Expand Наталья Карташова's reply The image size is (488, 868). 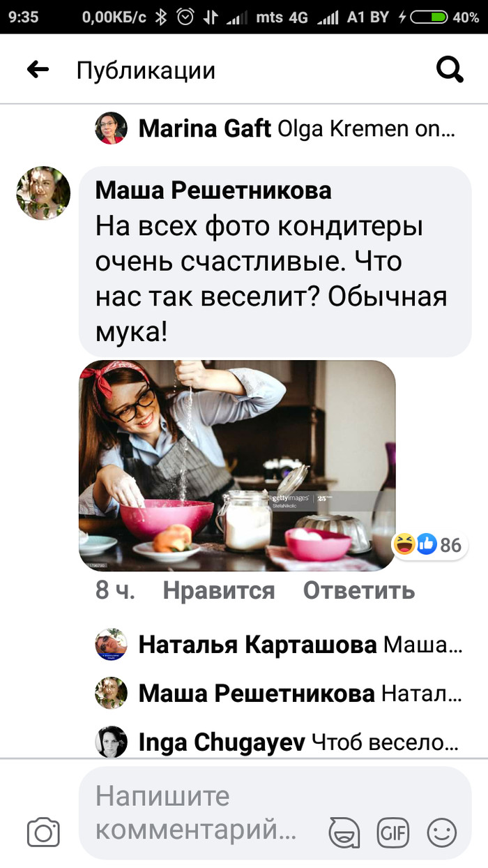tap(299, 645)
